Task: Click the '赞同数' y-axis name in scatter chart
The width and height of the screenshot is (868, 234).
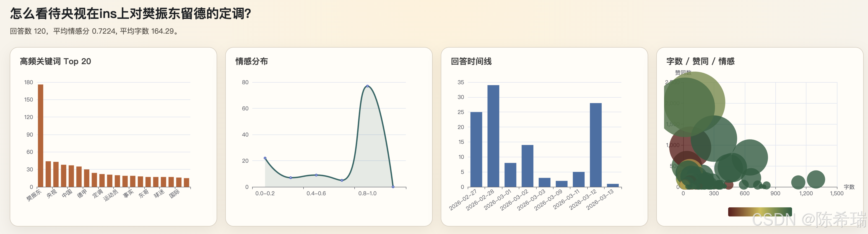Action: (683, 73)
